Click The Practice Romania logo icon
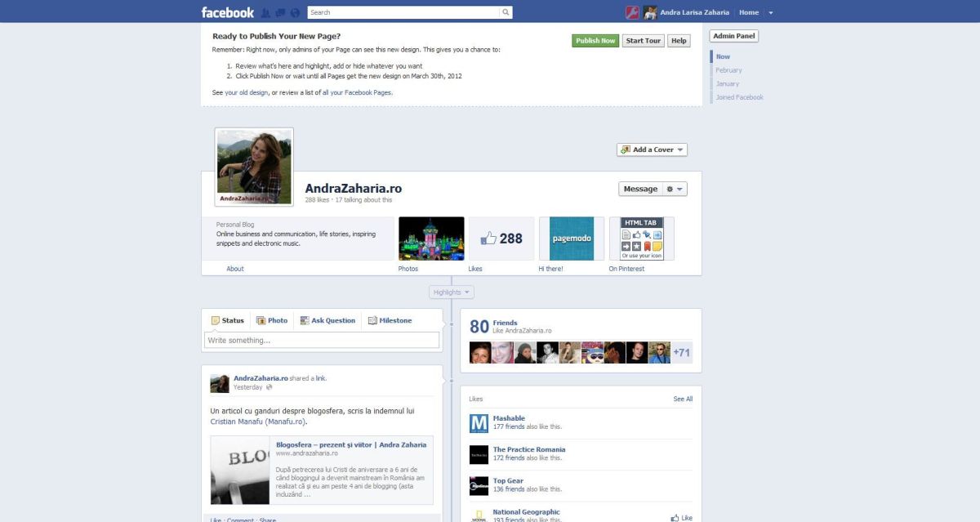 click(479, 454)
